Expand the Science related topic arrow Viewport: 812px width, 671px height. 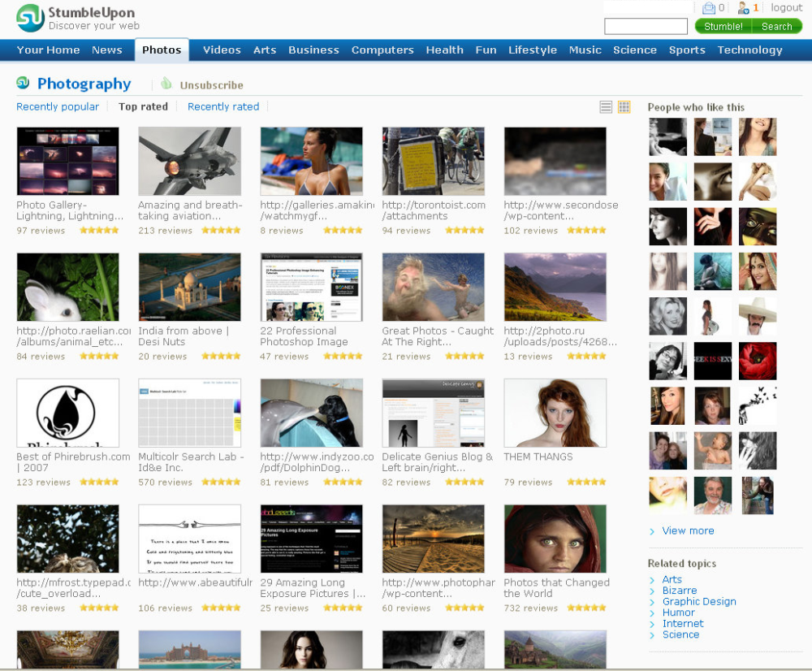pyautogui.click(x=652, y=635)
